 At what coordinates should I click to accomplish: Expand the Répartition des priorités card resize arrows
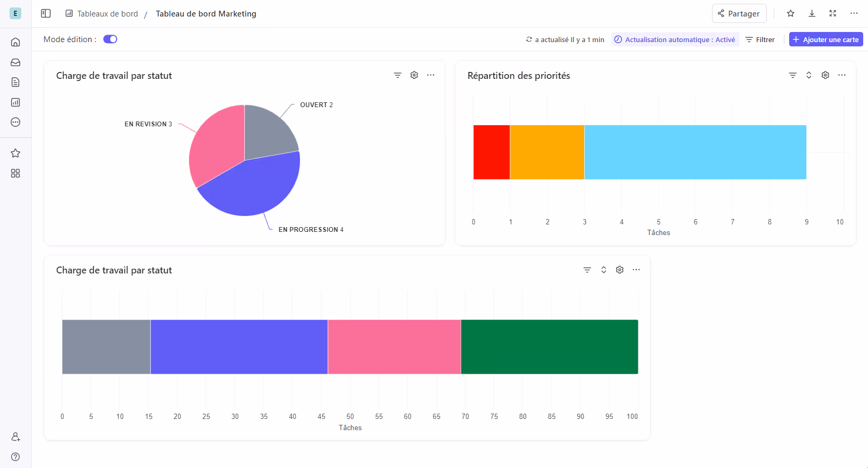tap(808, 75)
